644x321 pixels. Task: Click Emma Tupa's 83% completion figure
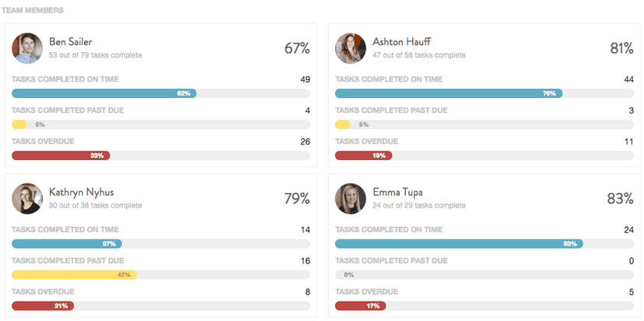click(x=620, y=198)
